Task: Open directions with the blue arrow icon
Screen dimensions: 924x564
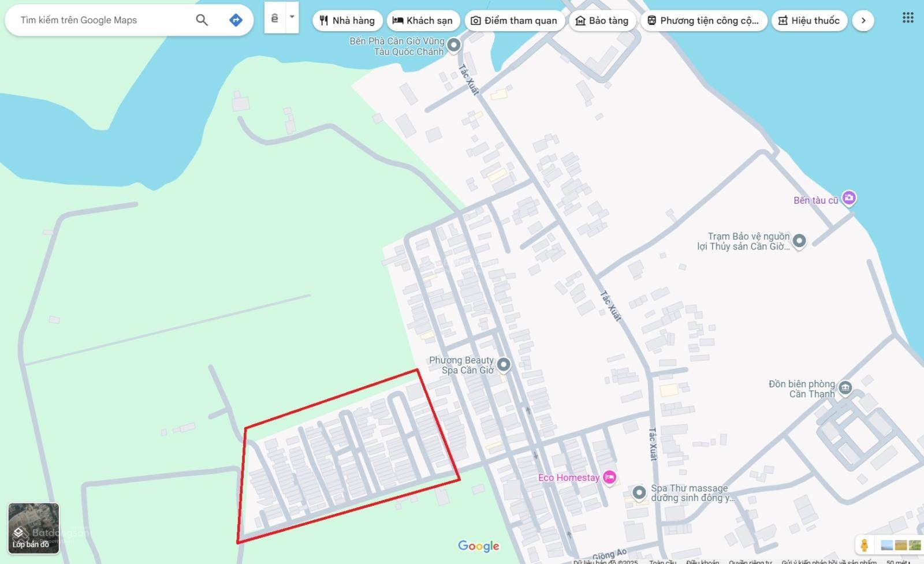Action: [x=236, y=20]
